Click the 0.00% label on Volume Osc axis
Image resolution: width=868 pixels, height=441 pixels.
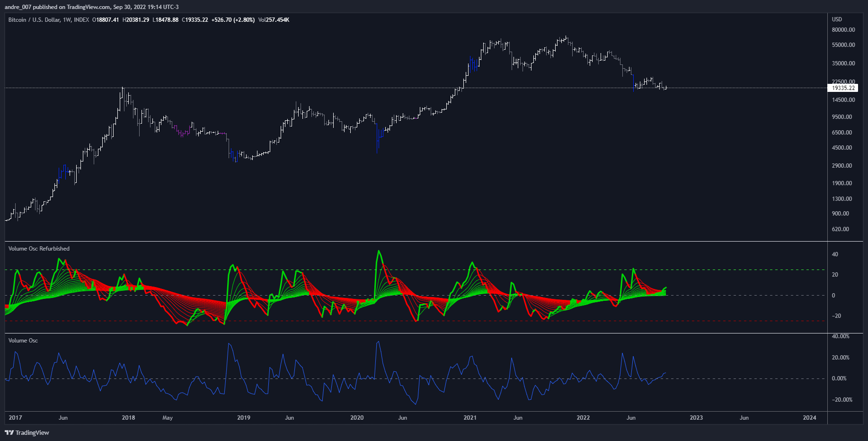(x=839, y=378)
